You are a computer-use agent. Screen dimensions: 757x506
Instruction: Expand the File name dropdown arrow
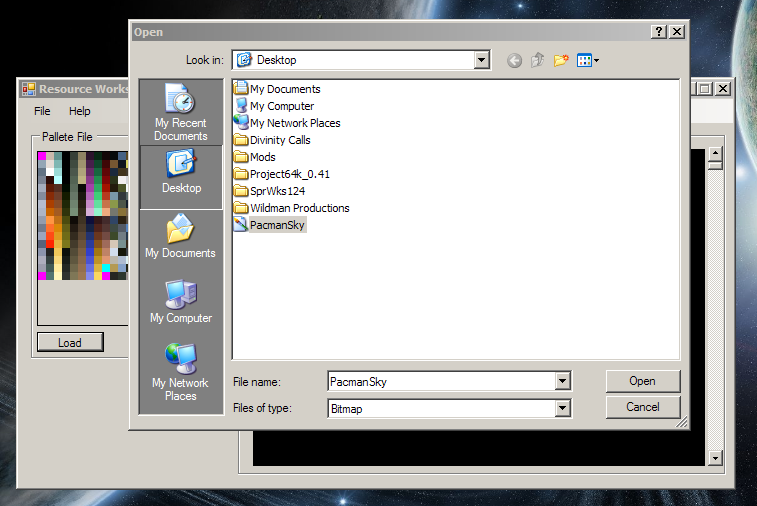point(562,381)
